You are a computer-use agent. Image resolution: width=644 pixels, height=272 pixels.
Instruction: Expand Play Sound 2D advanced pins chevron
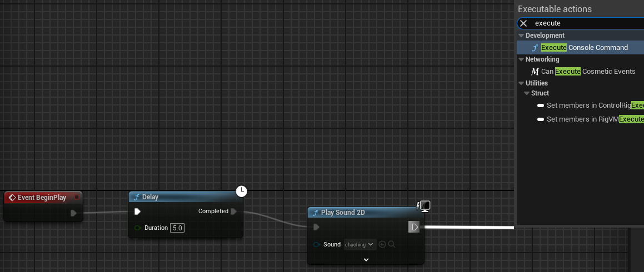pos(366,259)
